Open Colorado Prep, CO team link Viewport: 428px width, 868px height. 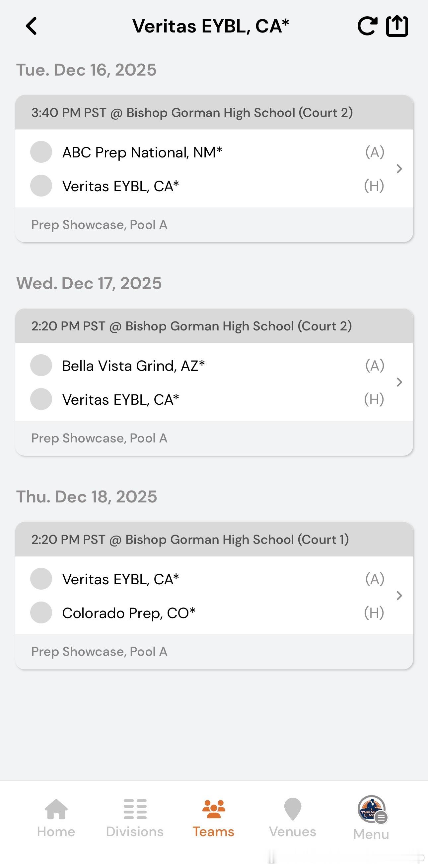tap(129, 613)
